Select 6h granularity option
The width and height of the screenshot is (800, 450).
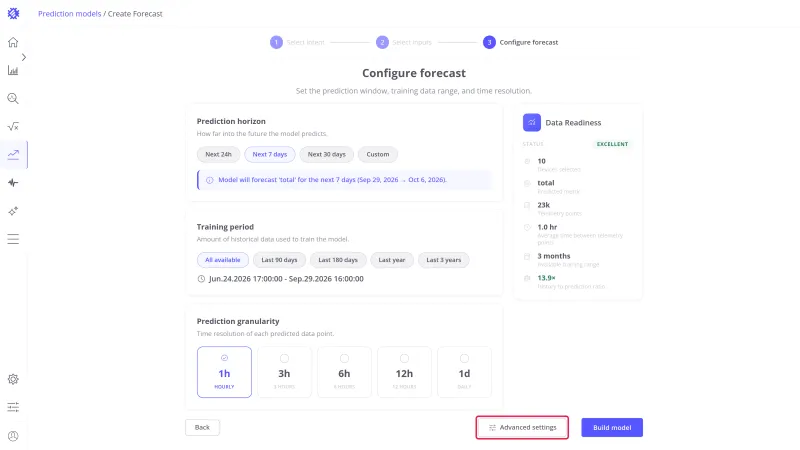(344, 372)
